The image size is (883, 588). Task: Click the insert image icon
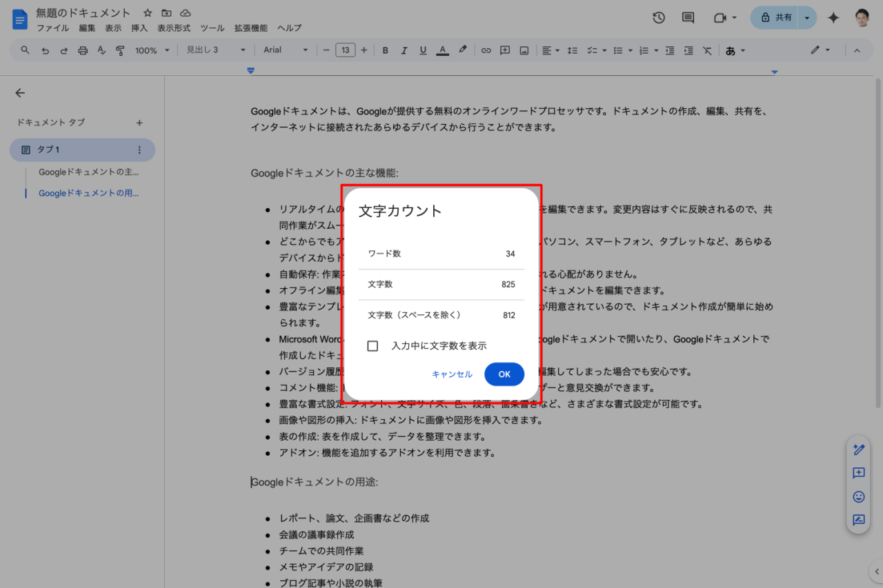(x=524, y=50)
